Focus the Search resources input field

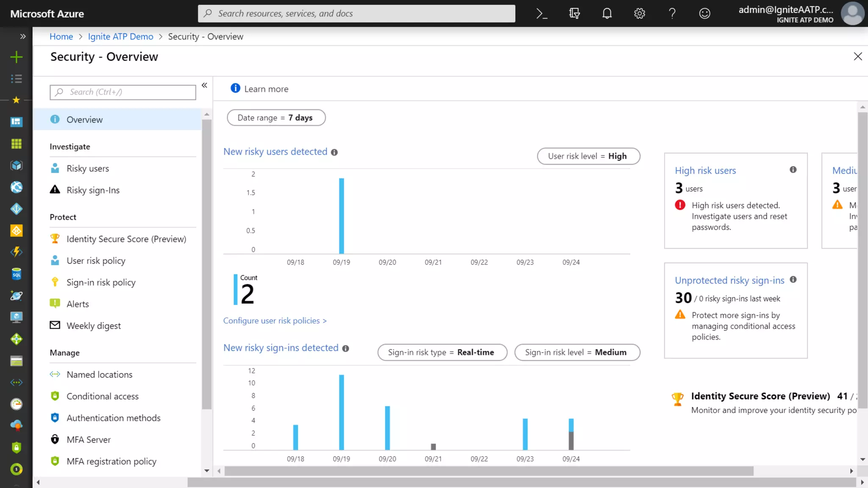tap(356, 14)
